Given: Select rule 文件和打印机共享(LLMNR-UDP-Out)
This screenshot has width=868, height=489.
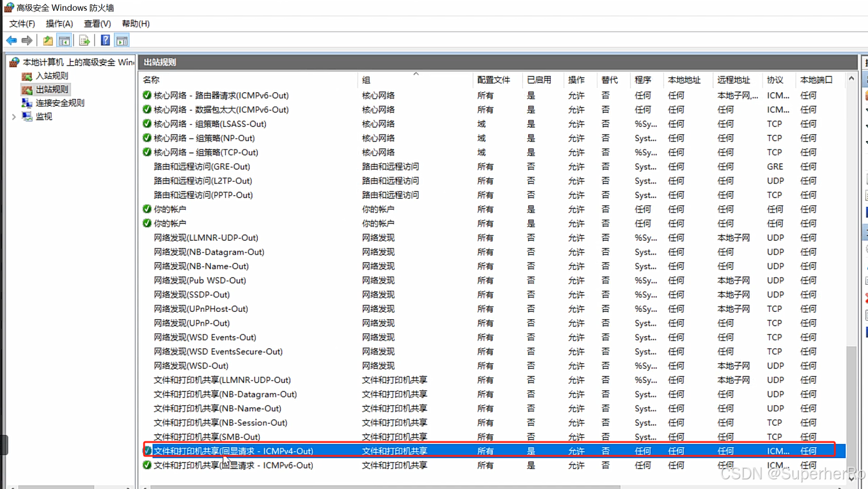Looking at the screenshot, I should coord(222,380).
